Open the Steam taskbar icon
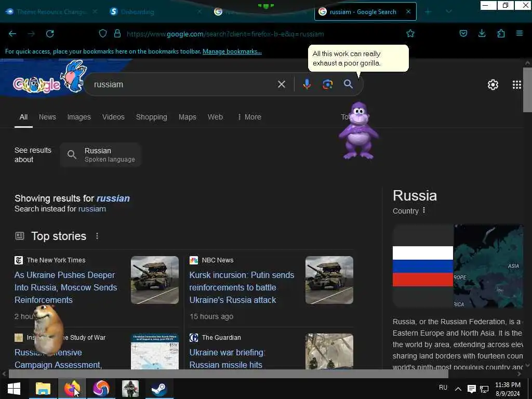This screenshot has width=532, height=399. pyautogui.click(x=159, y=389)
